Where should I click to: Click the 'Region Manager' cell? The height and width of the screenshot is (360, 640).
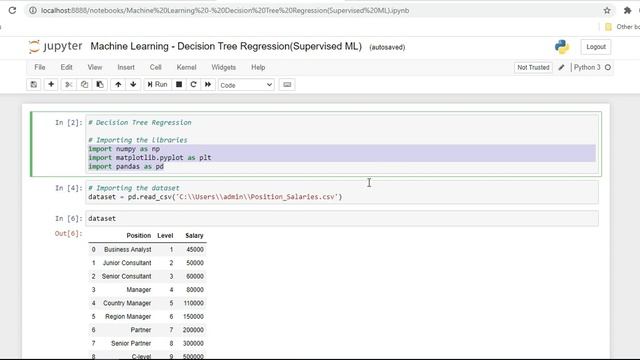[128, 317]
